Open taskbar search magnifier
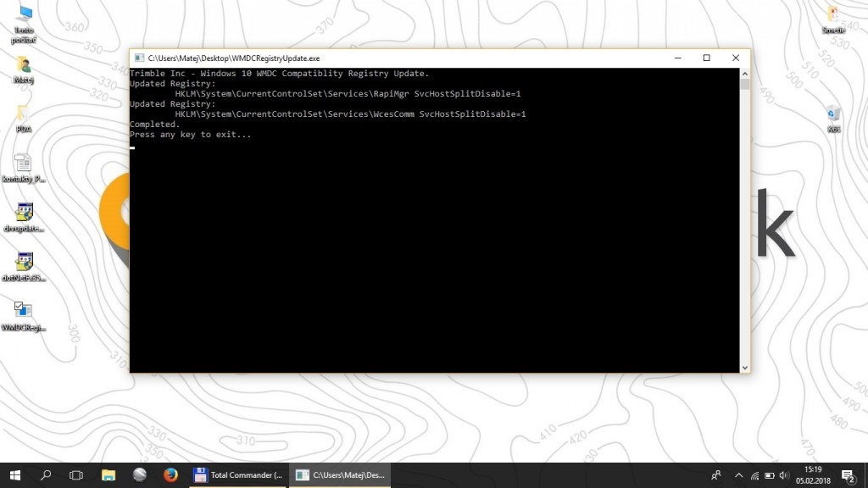This screenshot has height=488, width=868. point(46,475)
